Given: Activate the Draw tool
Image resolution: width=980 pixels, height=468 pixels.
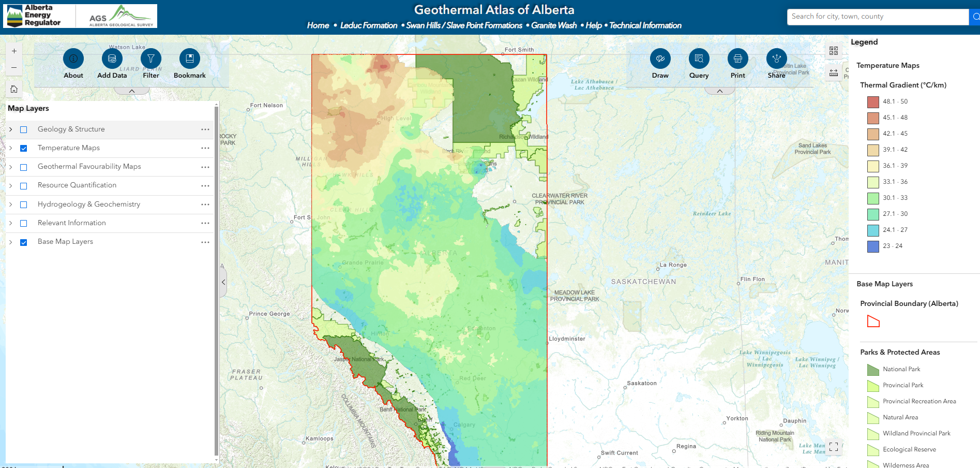Looking at the screenshot, I should [x=660, y=58].
